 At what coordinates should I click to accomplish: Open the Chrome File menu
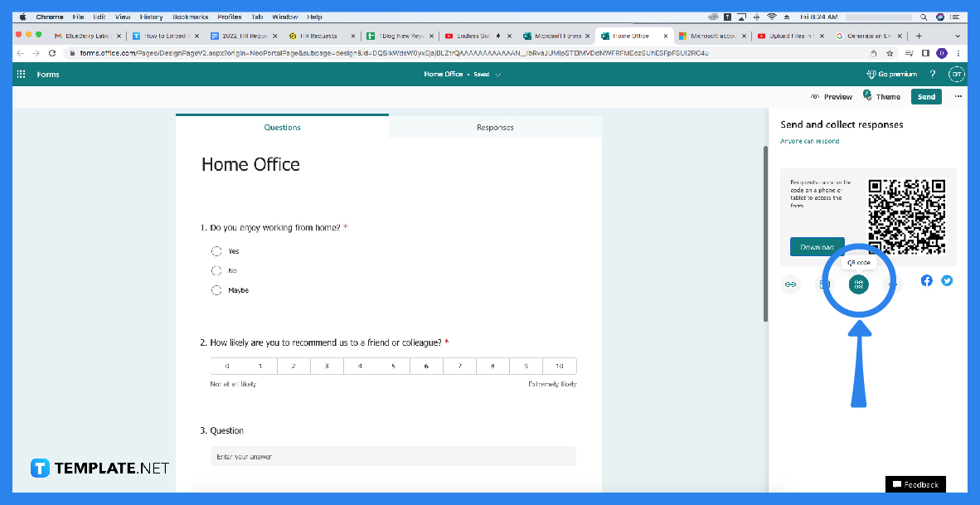pos(78,17)
